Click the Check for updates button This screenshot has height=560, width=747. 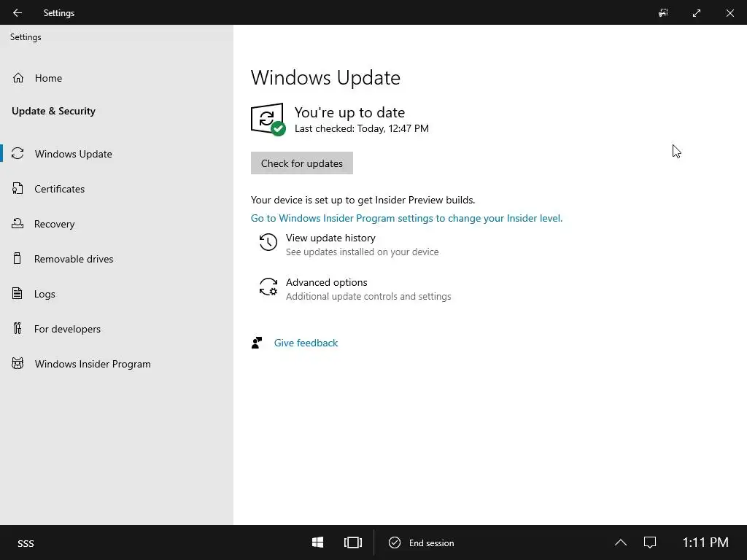(301, 163)
